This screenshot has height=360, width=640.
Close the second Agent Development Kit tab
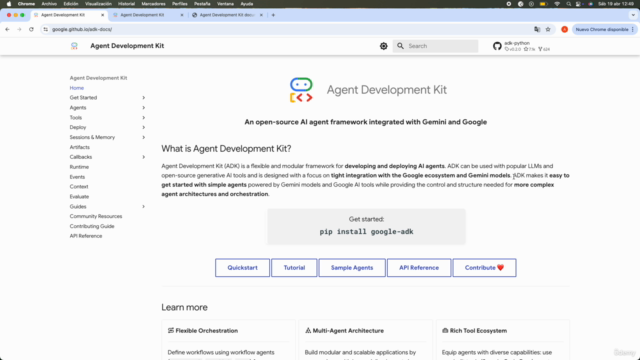182,15
